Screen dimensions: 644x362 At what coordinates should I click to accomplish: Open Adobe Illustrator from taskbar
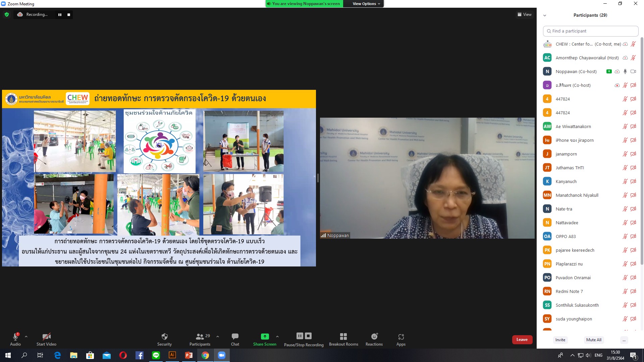(x=172, y=355)
